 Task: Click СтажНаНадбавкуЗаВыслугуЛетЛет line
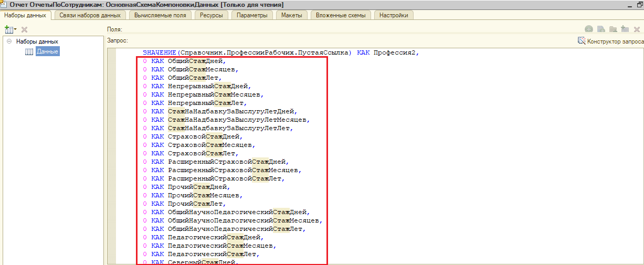coord(217,128)
